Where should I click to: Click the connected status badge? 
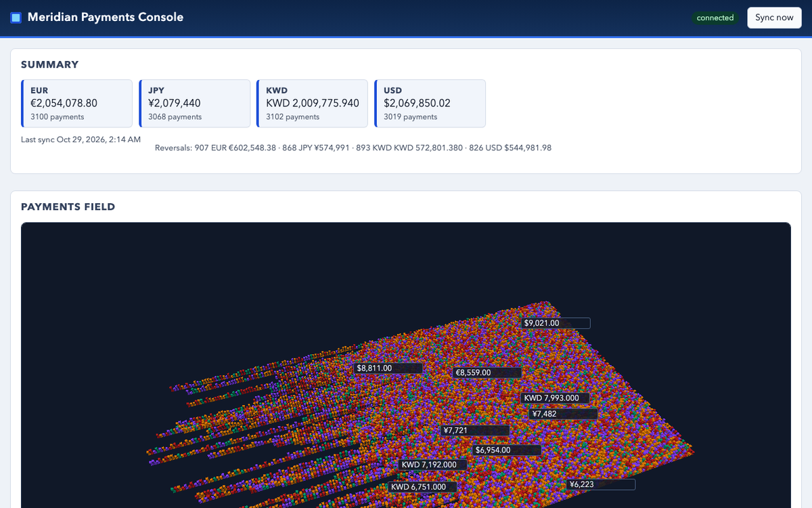coord(715,18)
